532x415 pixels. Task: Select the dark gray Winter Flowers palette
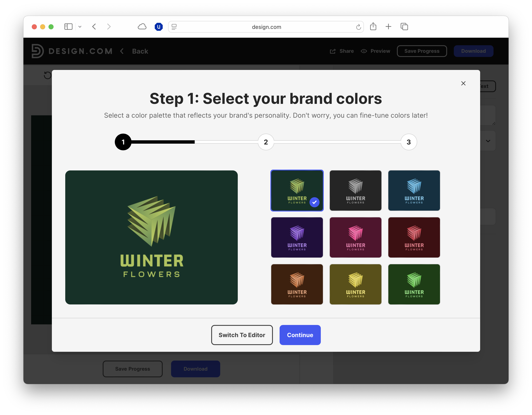355,190
